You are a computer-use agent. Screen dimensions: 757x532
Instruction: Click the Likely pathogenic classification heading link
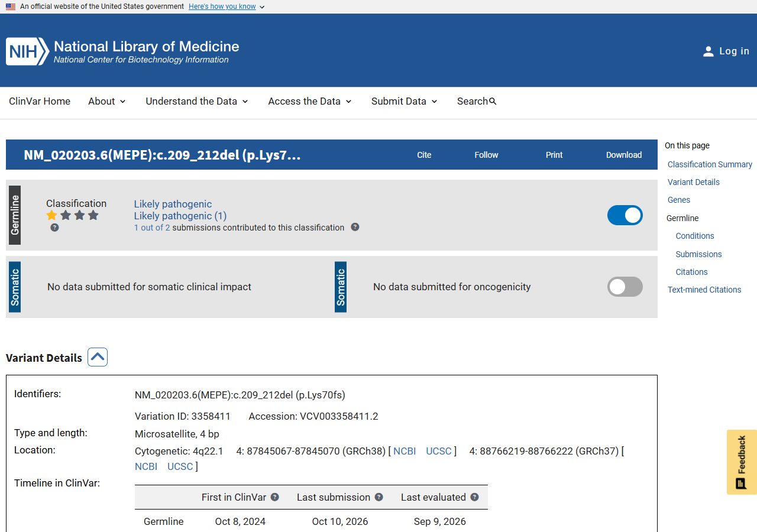tap(173, 204)
